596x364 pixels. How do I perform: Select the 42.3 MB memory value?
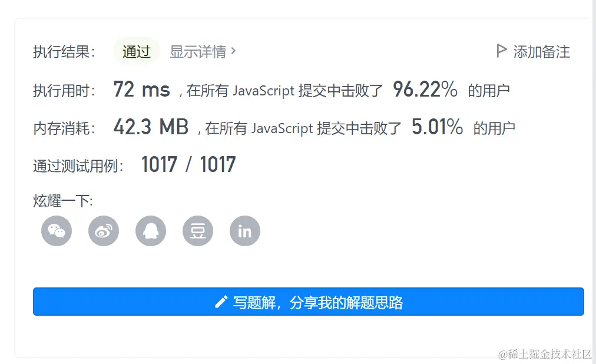coord(151,127)
